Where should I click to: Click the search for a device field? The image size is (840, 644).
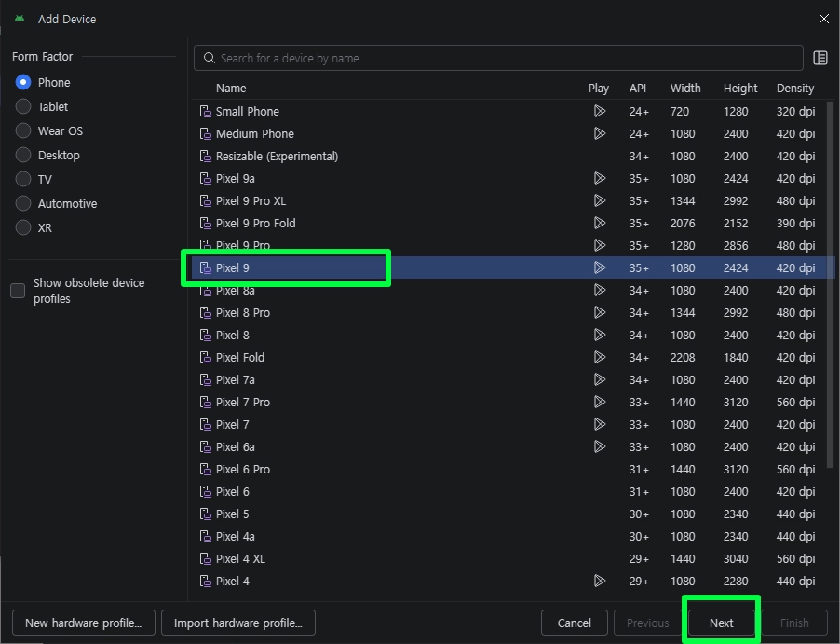tap(498, 58)
